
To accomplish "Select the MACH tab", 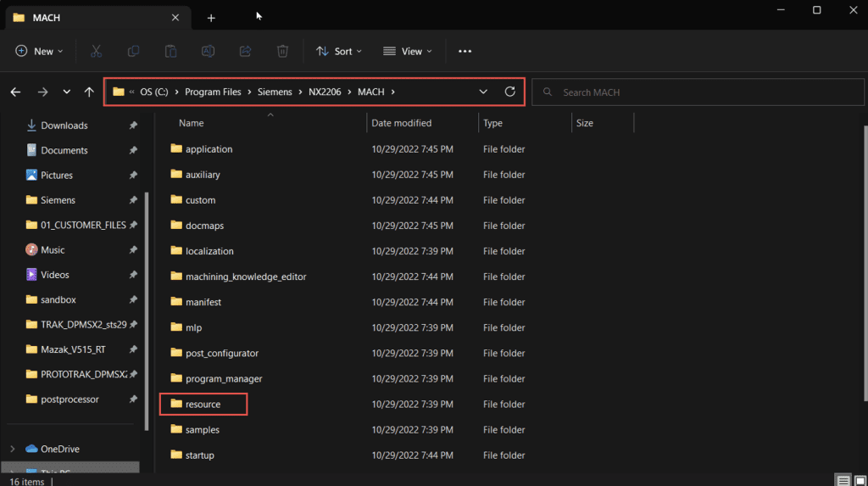I will 97,18.
